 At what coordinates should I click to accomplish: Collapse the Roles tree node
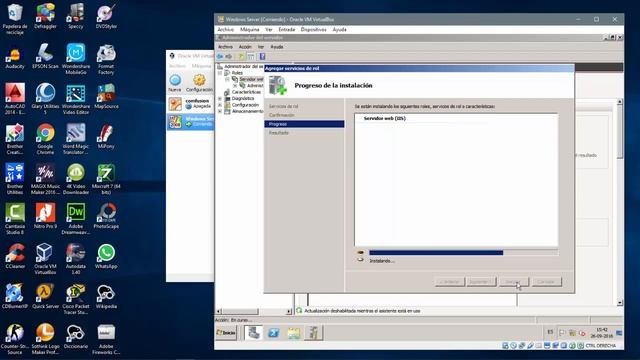pos(220,73)
